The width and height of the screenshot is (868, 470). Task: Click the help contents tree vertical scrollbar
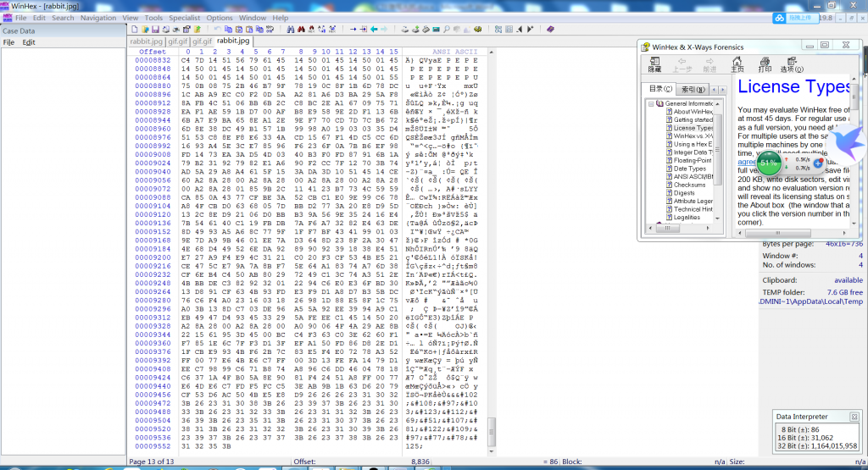(x=718, y=149)
